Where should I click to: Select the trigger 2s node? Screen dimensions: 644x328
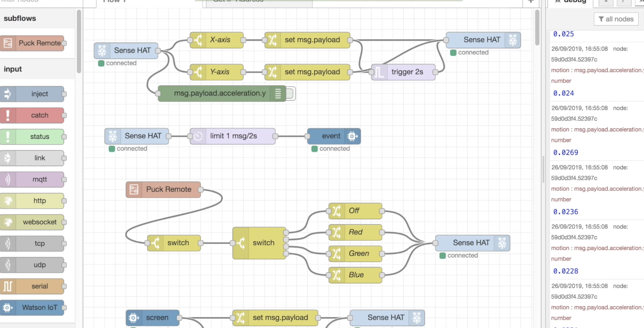click(403, 72)
